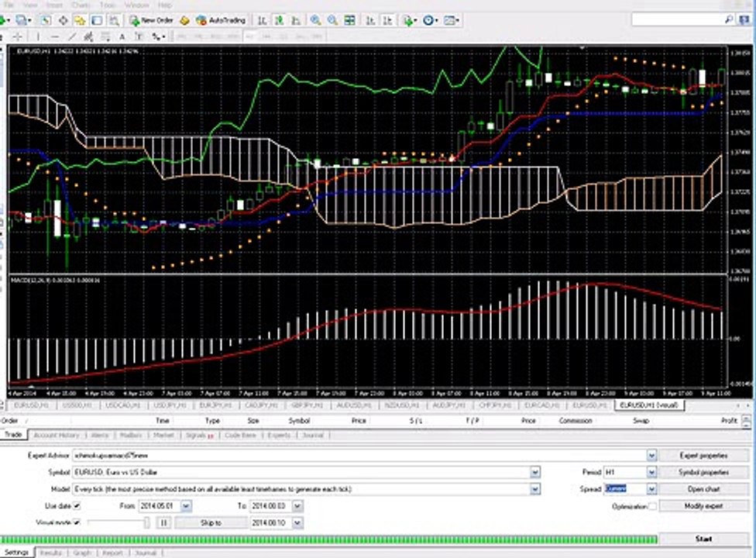Image resolution: width=756 pixels, height=558 pixels.
Task: Switch chart to line chart
Action: (296, 20)
